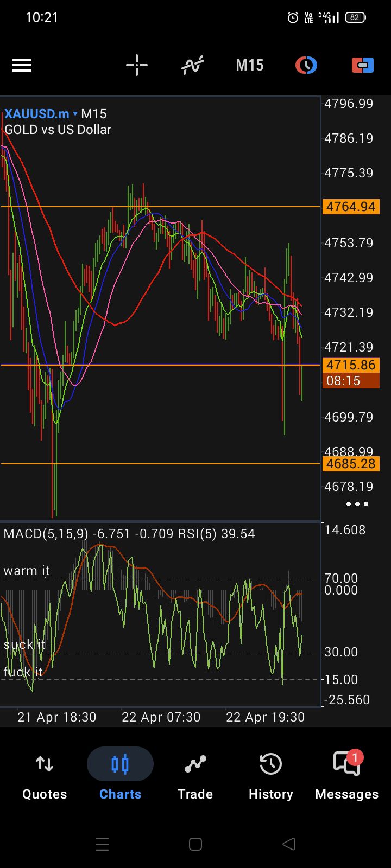Open the M15 timeframe selector

click(x=249, y=66)
